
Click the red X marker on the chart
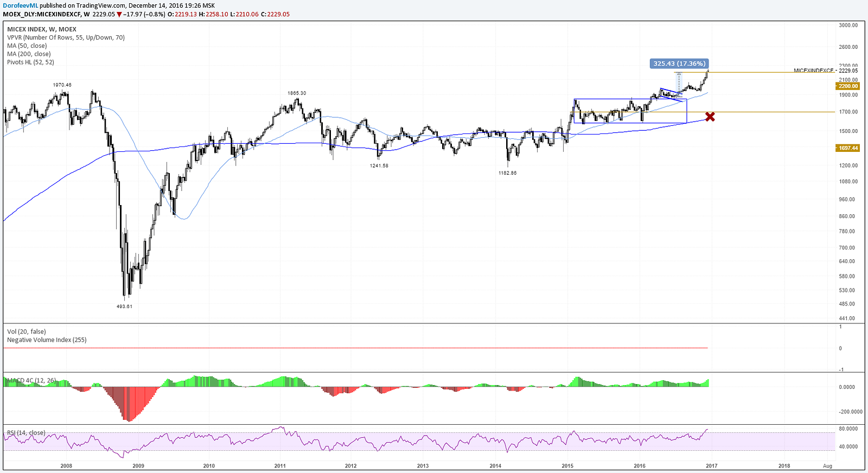click(x=710, y=117)
